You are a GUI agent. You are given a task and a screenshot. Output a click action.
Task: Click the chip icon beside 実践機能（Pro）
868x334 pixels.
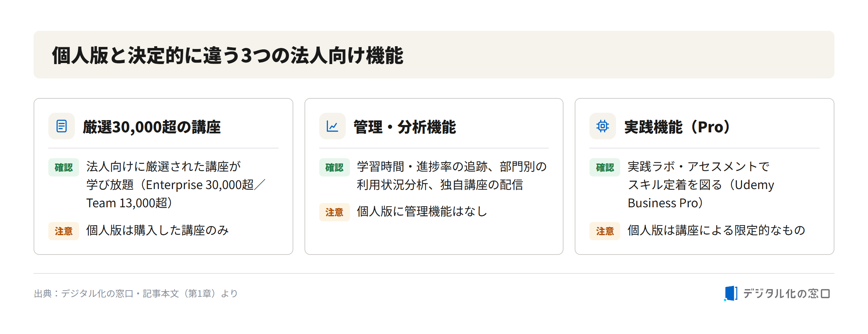[x=602, y=126]
